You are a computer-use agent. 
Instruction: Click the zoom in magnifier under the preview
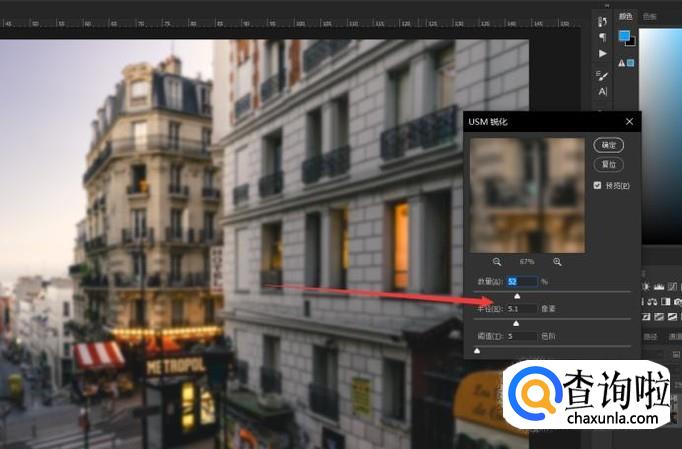click(557, 261)
